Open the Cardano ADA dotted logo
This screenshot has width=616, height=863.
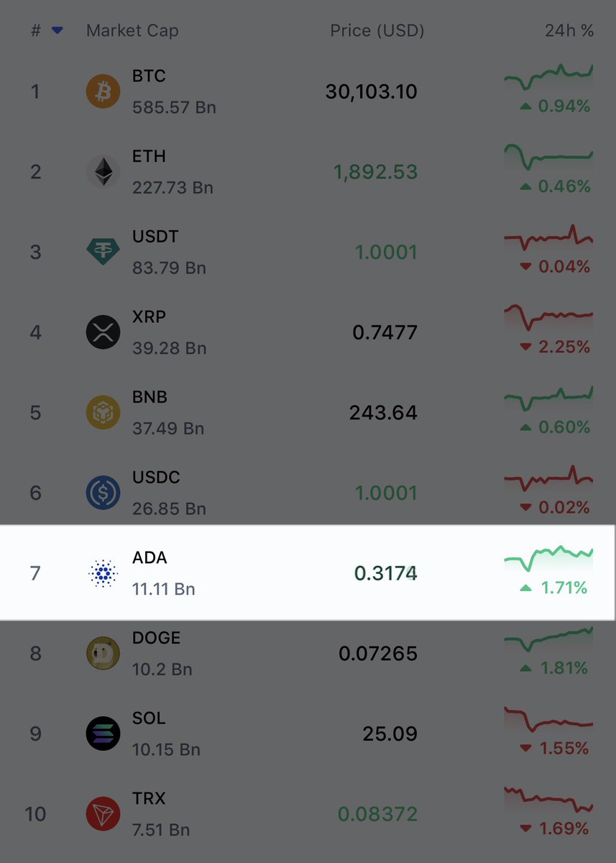104,573
